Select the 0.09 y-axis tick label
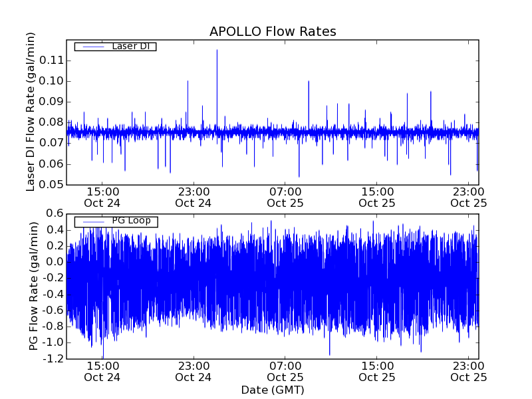 (x=51, y=102)
